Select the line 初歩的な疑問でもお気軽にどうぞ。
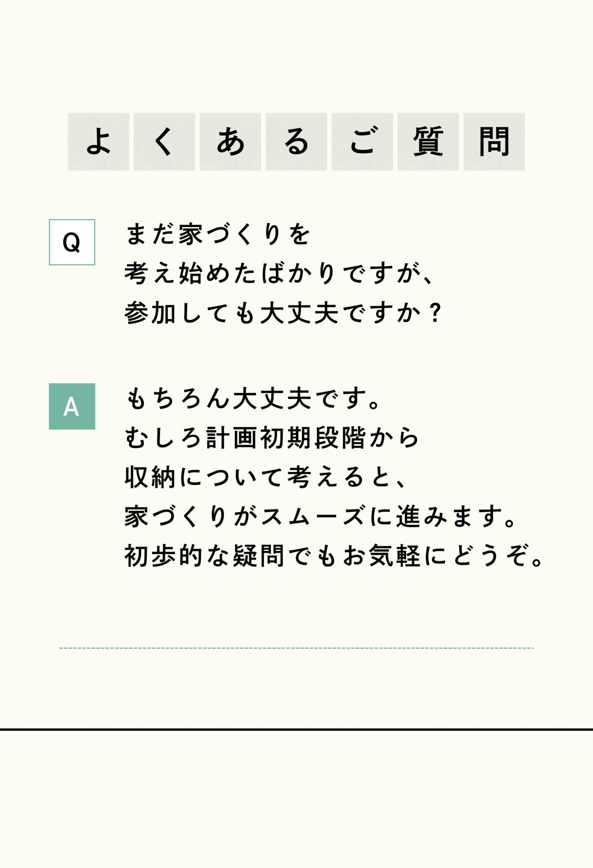This screenshot has height=868, width=593. click(335, 556)
